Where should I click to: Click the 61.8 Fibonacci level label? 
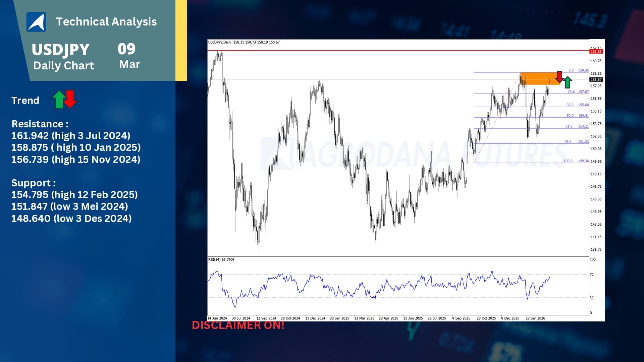tap(569, 126)
